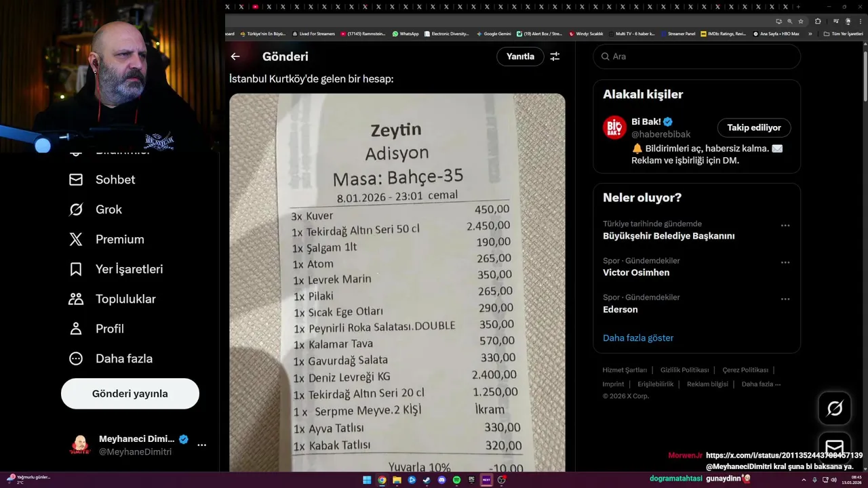
Task: Click the person icon beside Profil
Action: (x=76, y=329)
